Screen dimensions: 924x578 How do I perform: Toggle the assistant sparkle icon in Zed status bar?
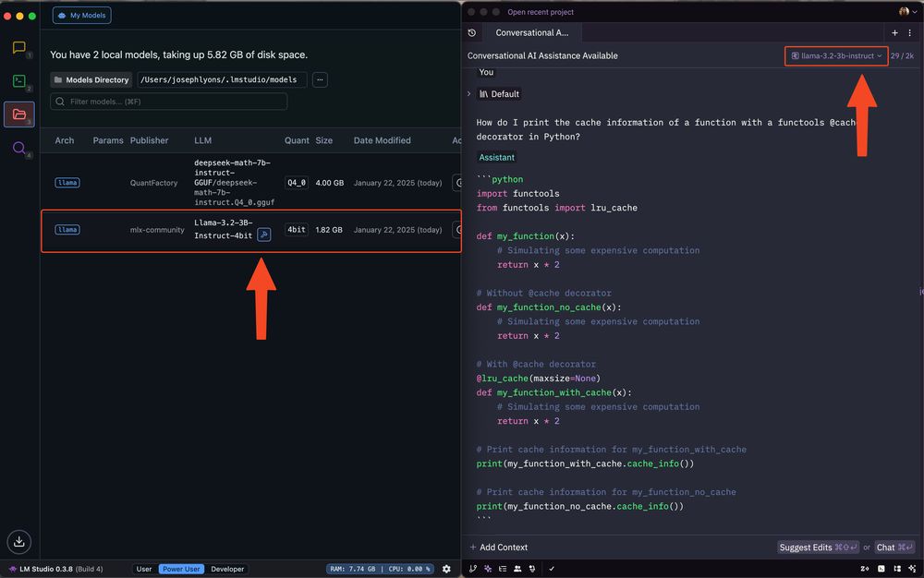click(x=488, y=569)
